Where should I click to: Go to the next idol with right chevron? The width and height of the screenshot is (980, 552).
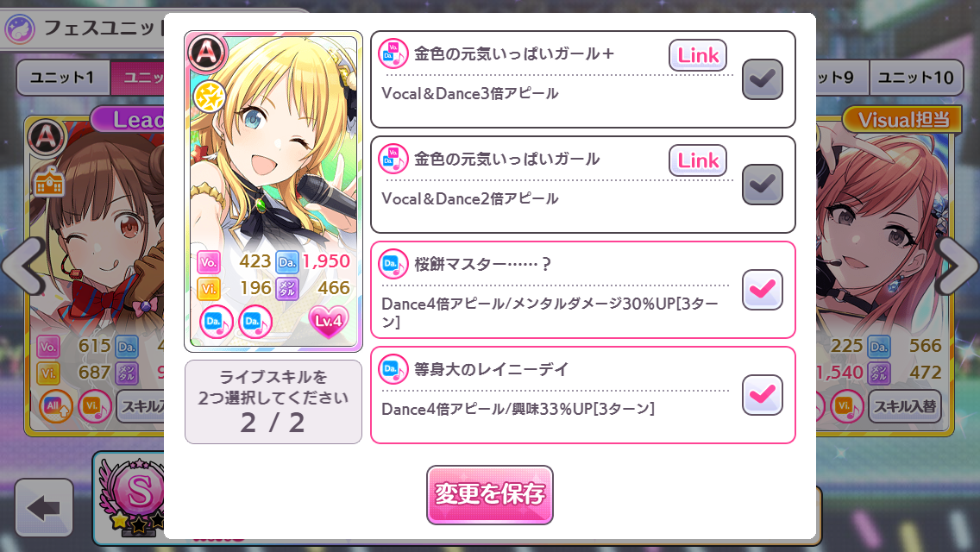(x=956, y=267)
